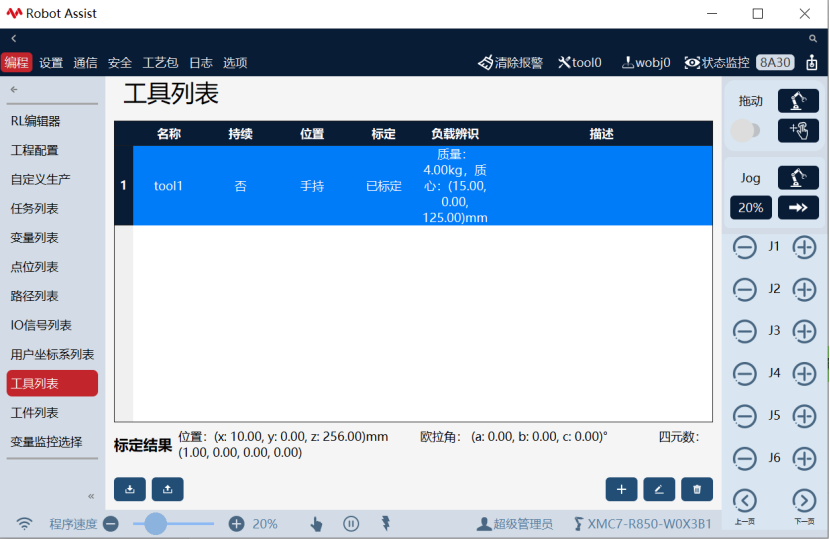This screenshot has height=539, width=830.
Task: Collapse the sidebar with double chevron
Action: 91,496
